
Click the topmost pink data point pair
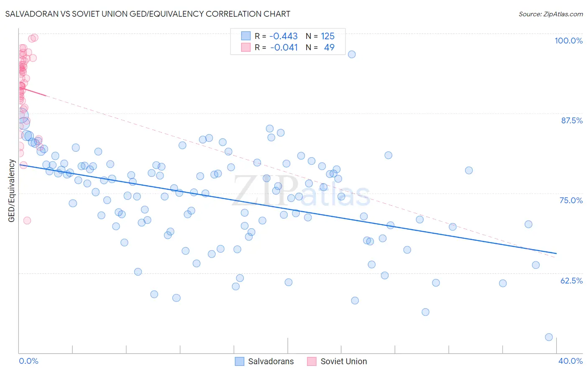(33, 38)
